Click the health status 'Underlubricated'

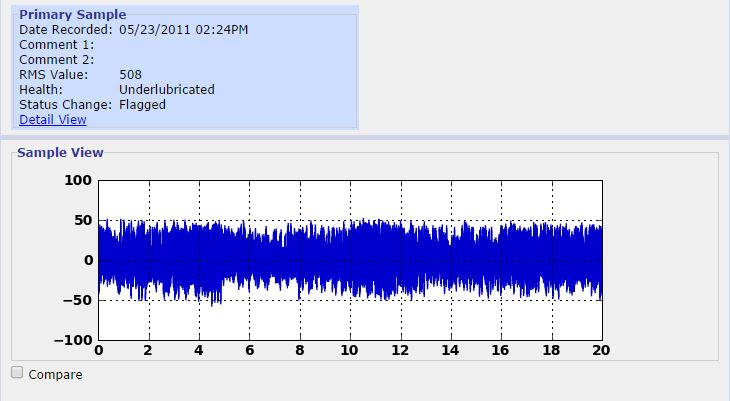tap(167, 89)
